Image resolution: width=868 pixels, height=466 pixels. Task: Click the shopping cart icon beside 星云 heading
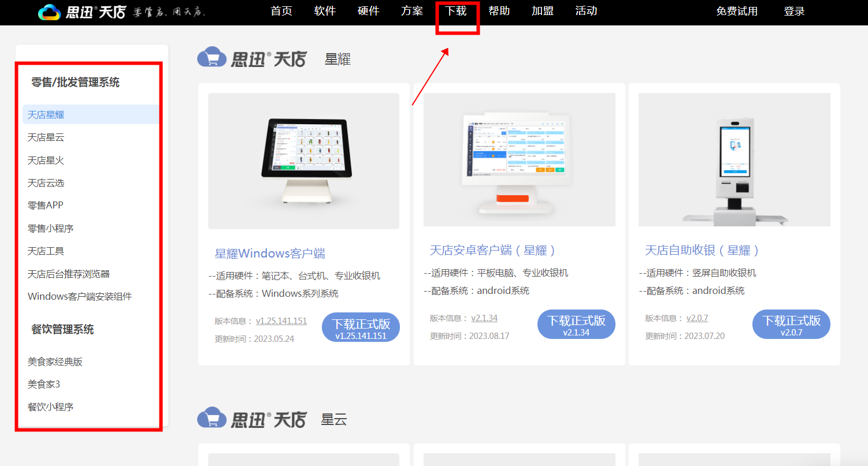coord(212,419)
